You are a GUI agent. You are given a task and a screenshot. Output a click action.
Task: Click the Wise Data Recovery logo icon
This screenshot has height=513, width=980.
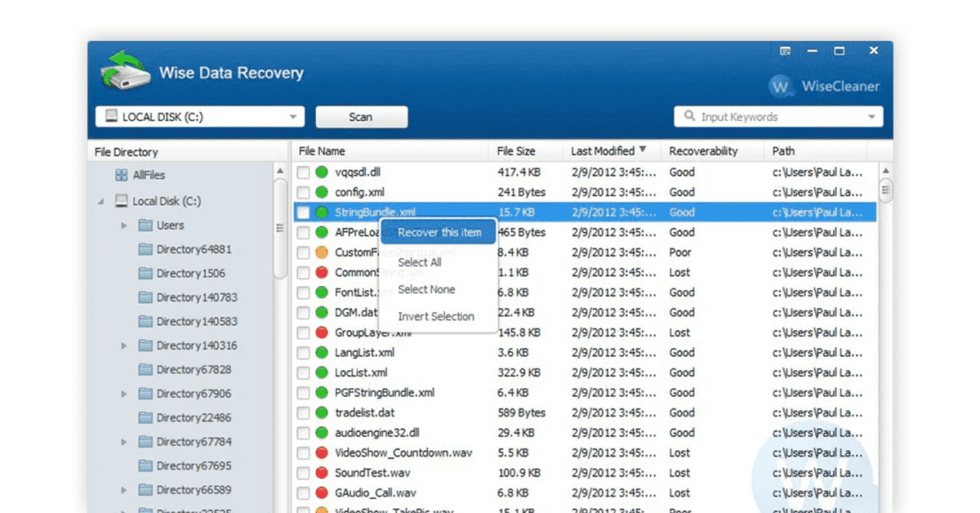point(124,71)
